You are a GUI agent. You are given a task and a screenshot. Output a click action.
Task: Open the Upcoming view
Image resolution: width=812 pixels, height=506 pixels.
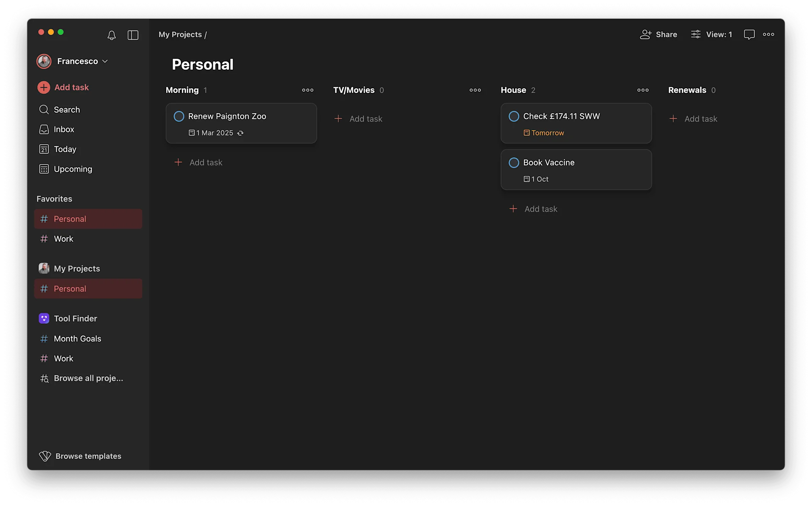coord(73,169)
